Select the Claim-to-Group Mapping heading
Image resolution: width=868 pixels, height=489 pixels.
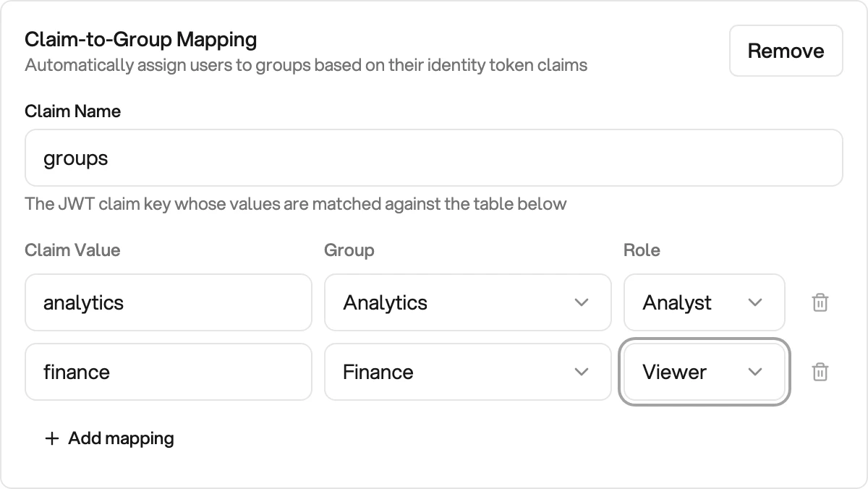click(141, 39)
